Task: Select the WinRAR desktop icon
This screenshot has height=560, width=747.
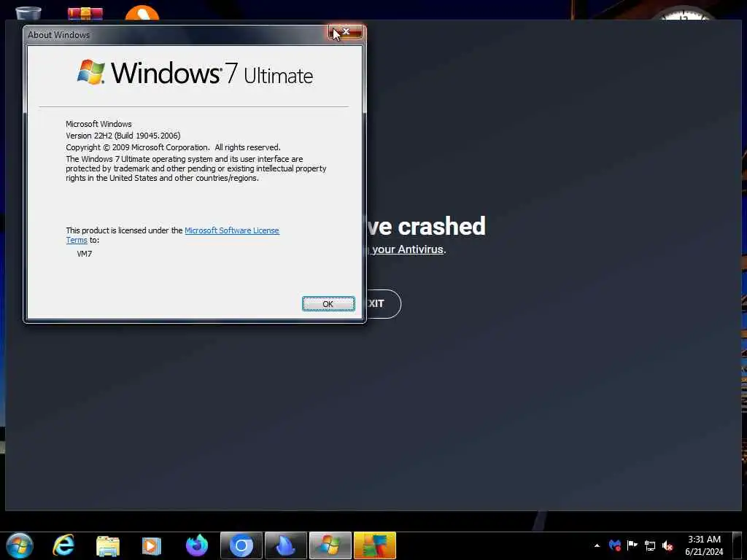Action: coord(85,13)
